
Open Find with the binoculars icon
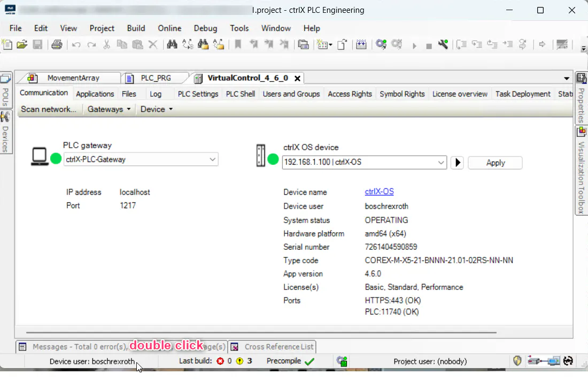(x=172, y=44)
